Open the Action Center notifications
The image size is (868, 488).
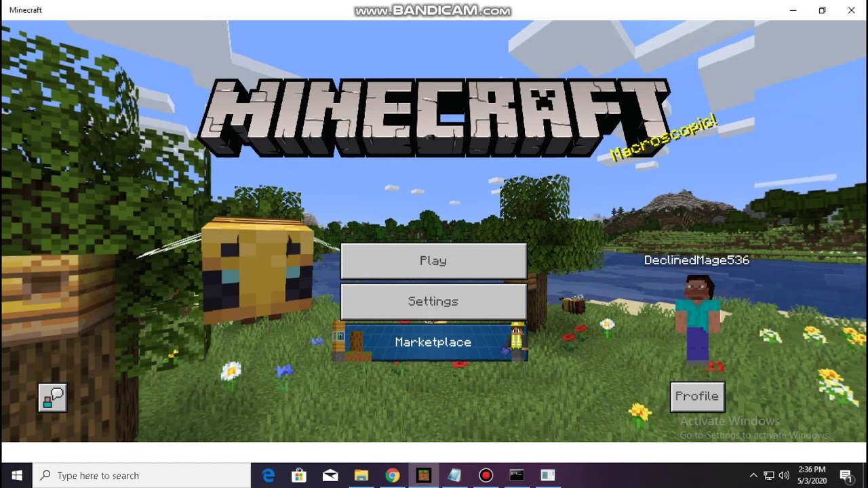(846, 475)
